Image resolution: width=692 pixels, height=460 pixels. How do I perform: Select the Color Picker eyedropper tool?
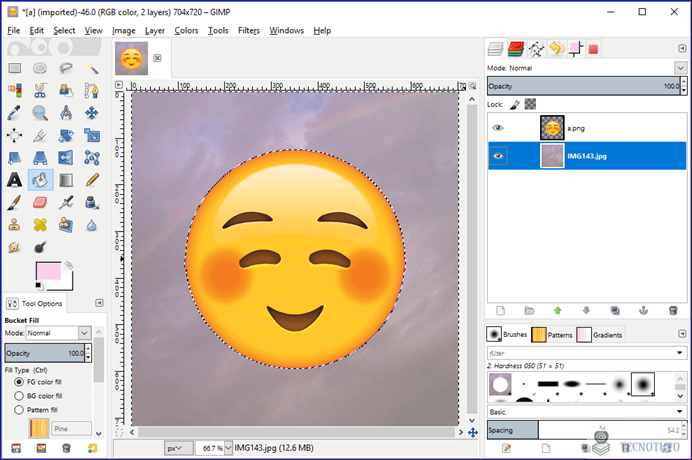coord(15,113)
